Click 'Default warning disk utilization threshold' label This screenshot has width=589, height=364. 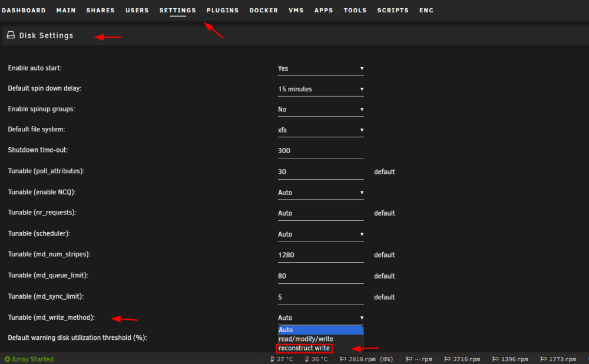(x=77, y=337)
